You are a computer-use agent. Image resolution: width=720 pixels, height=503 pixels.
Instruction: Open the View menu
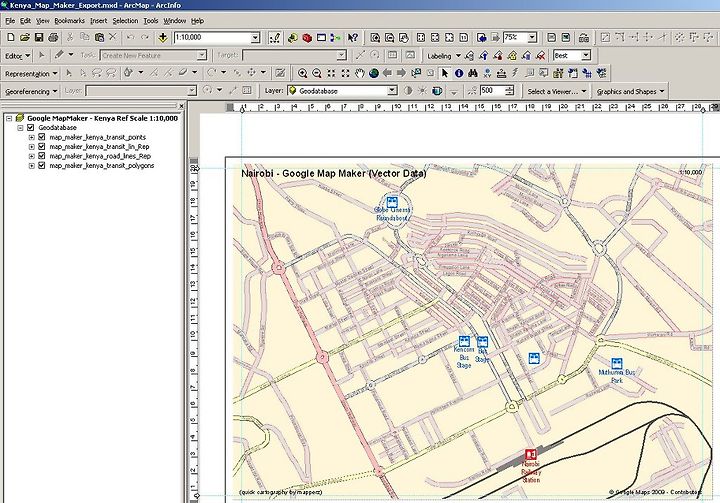tap(42, 21)
